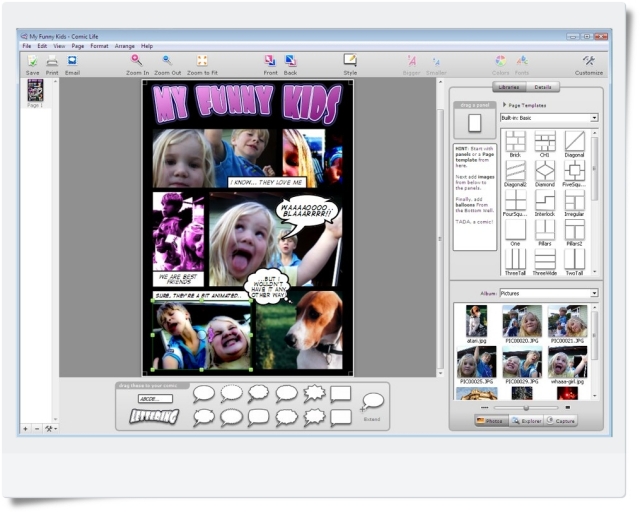This screenshot has width=640, height=512.
Task: Open the Help menu
Action: [x=147, y=46]
